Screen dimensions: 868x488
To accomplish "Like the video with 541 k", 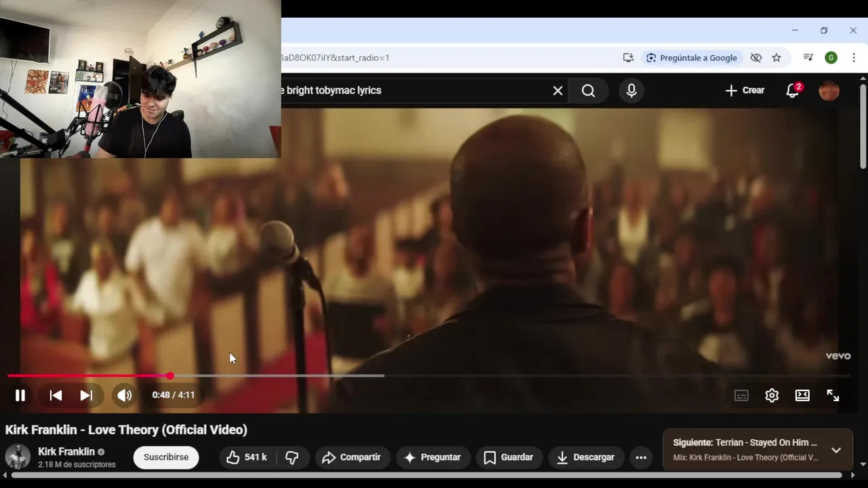I will (x=246, y=457).
